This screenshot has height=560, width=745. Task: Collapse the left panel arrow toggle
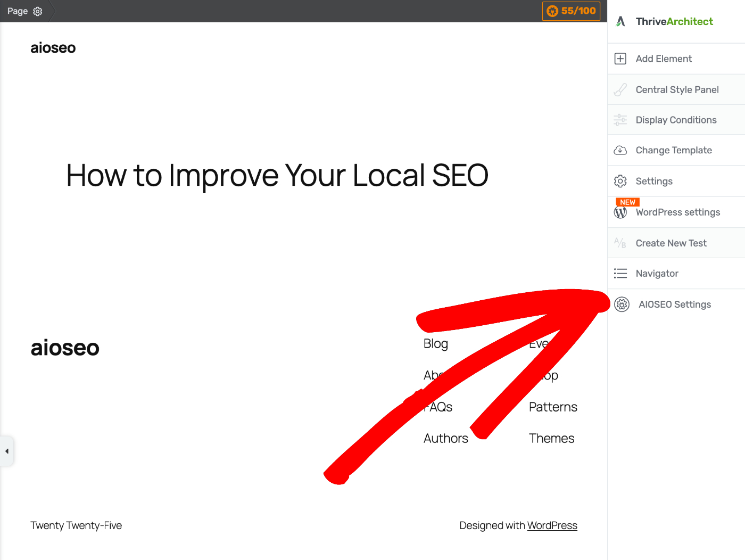(7, 451)
